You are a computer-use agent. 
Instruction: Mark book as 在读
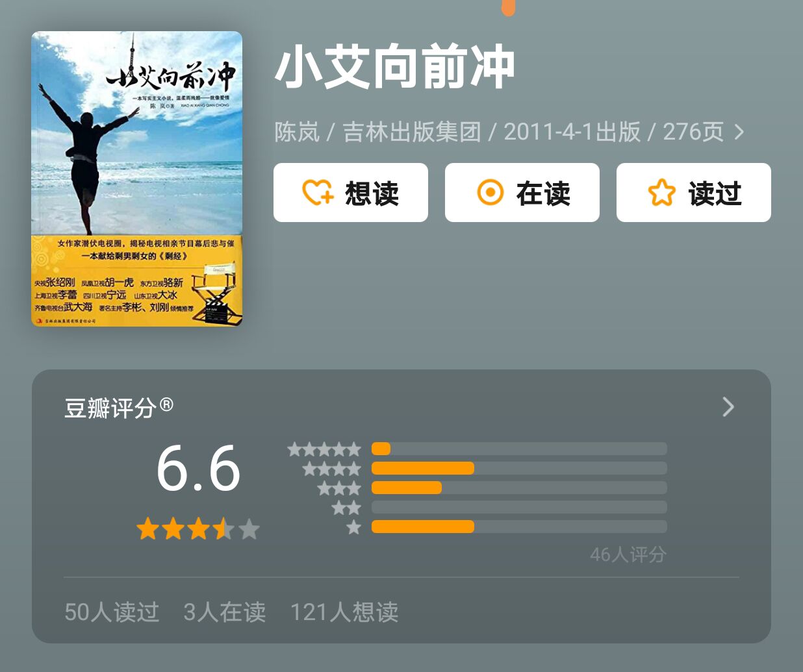(522, 193)
